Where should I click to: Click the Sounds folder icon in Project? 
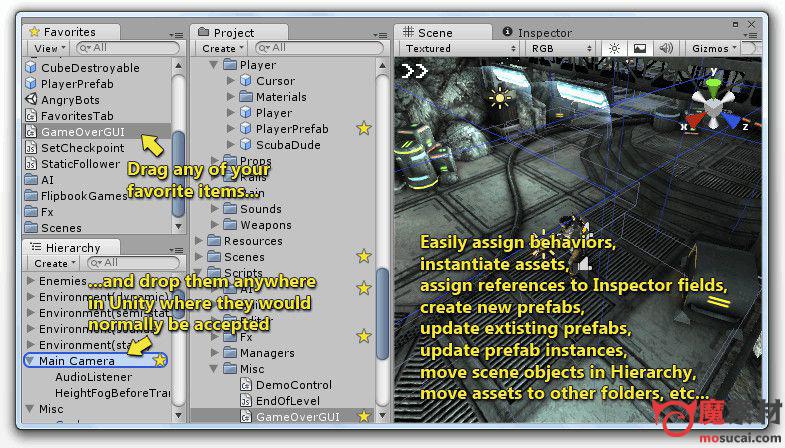coord(230,209)
